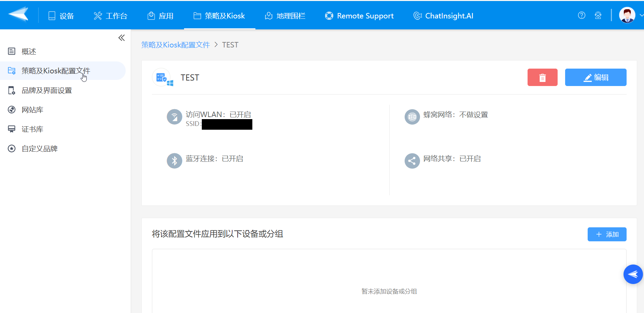Collapse the sidebar with double chevron
Image resolution: width=644 pixels, height=313 pixels.
tap(122, 38)
